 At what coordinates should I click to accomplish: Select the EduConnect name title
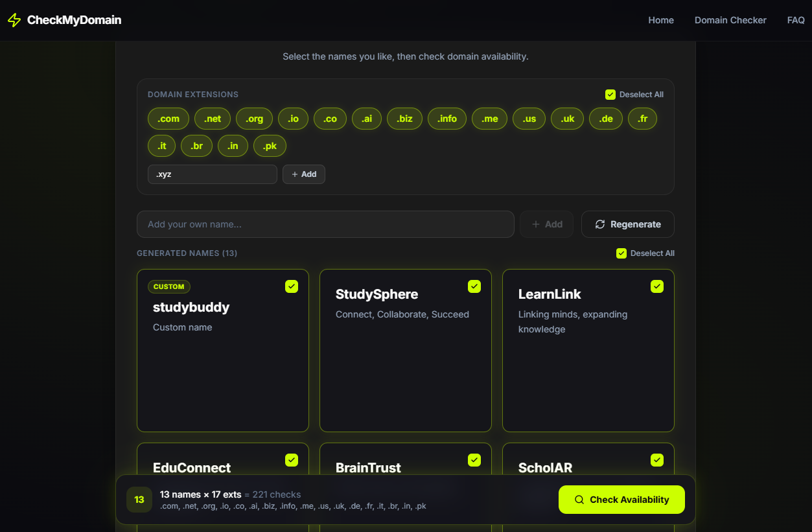point(192,468)
